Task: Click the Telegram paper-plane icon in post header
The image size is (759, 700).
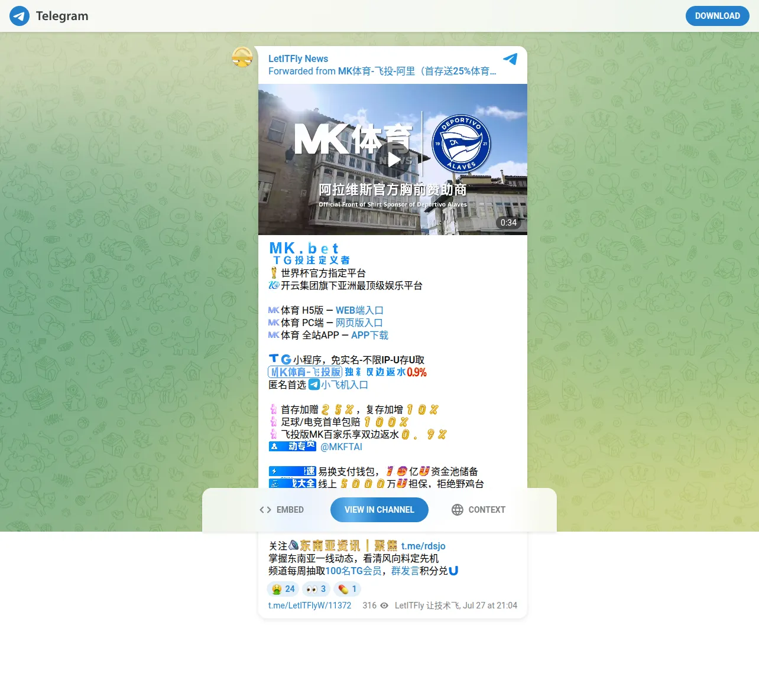Action: click(x=510, y=59)
